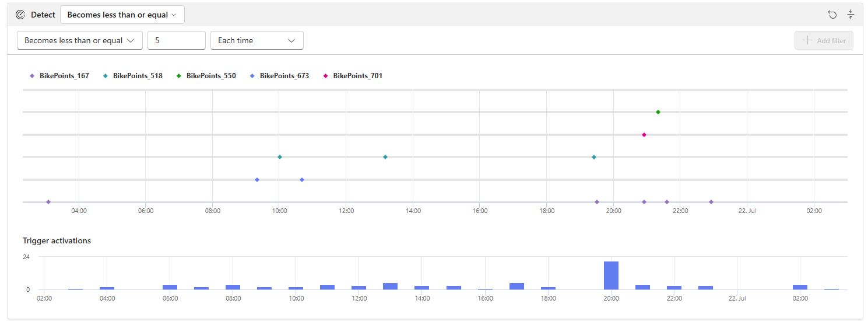
Task: Click the '22. Jul' label on the upper chart axis
Action: click(747, 211)
